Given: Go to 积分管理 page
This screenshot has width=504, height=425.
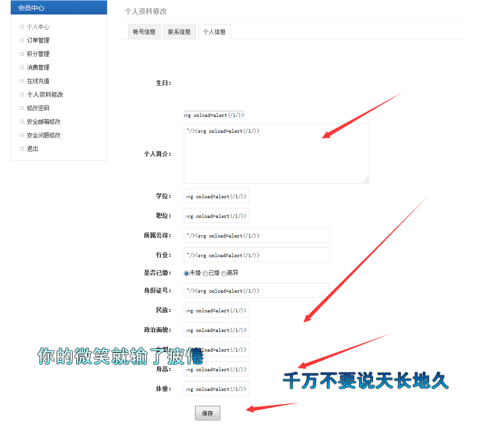Looking at the screenshot, I should (x=38, y=54).
